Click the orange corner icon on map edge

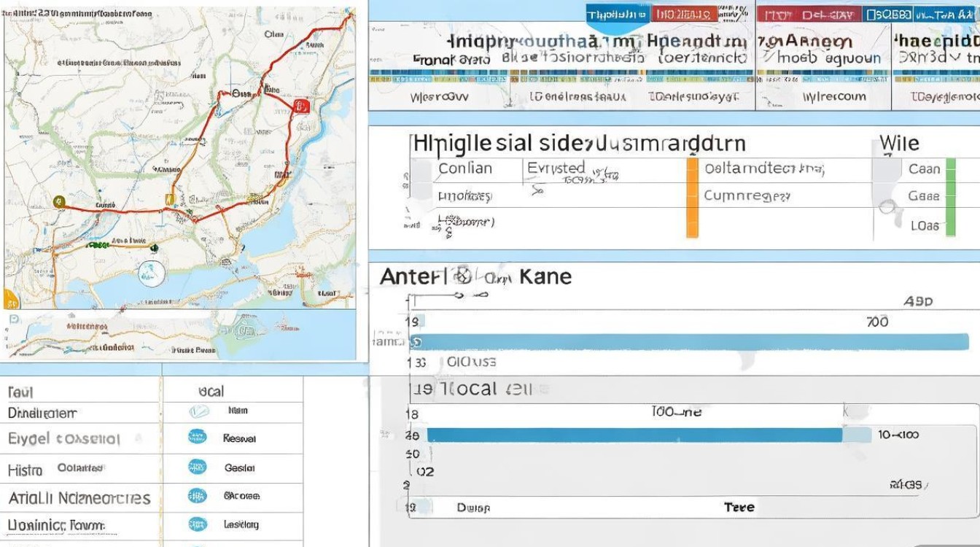pyautogui.click(x=10, y=298)
